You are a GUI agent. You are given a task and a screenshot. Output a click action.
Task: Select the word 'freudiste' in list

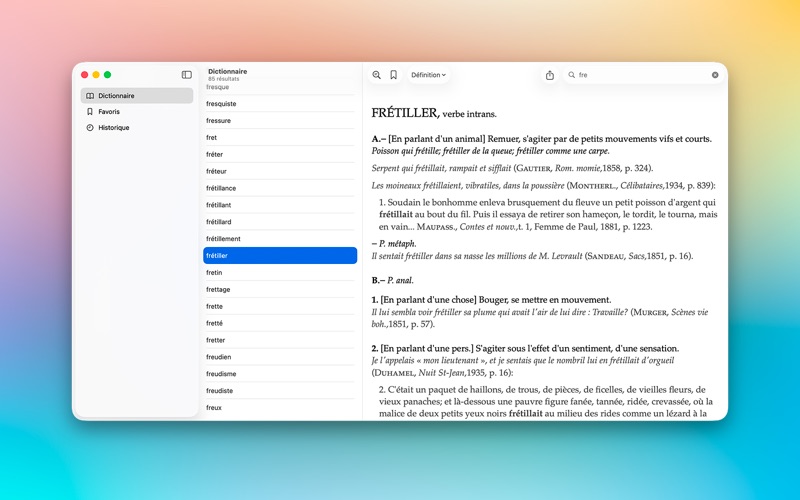pyautogui.click(x=280, y=390)
